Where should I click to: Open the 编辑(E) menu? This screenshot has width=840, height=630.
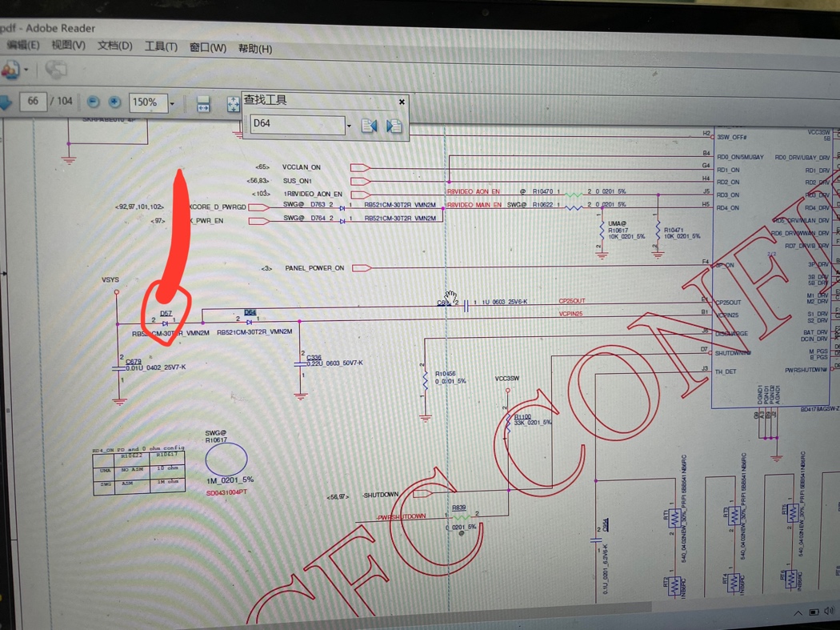point(22,45)
